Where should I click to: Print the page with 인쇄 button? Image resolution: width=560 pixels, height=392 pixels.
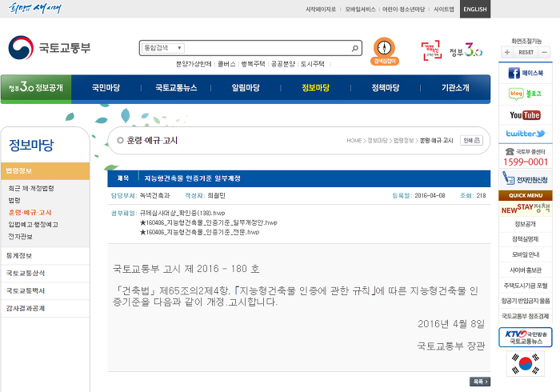(471, 140)
